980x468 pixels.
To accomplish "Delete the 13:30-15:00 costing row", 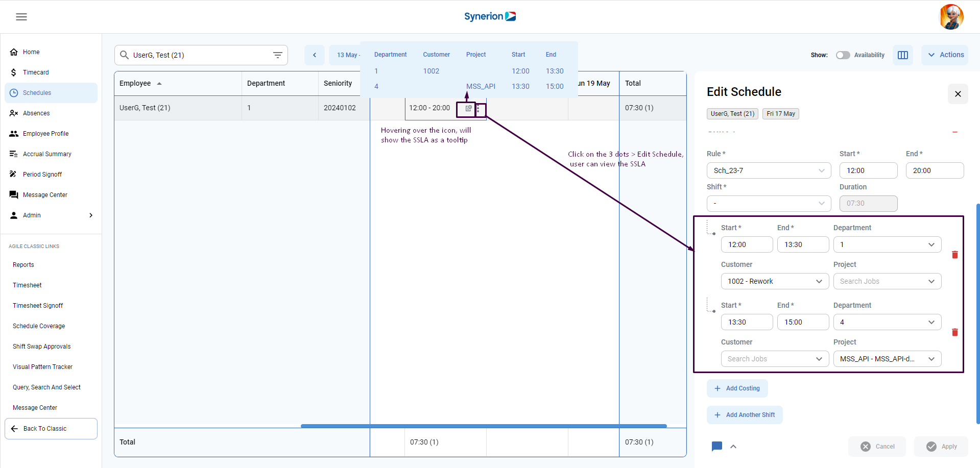I will [954, 332].
